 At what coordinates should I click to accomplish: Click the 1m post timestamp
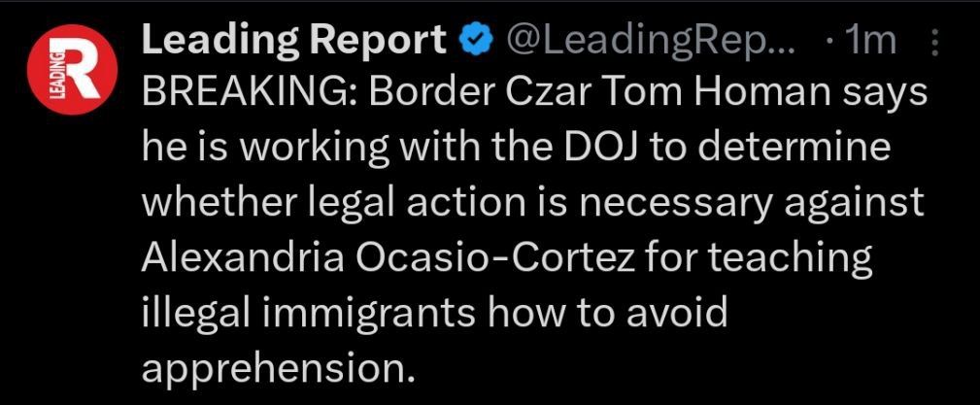[870, 41]
